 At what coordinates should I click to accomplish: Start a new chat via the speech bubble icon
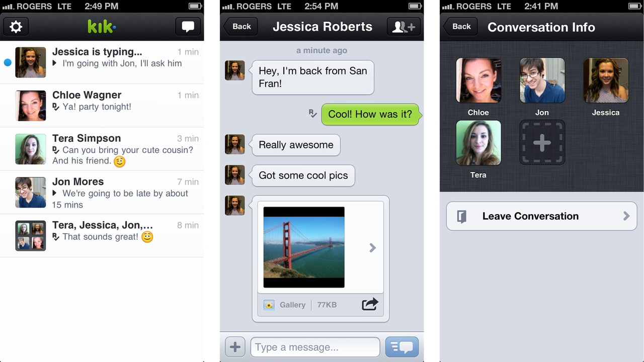(x=188, y=26)
